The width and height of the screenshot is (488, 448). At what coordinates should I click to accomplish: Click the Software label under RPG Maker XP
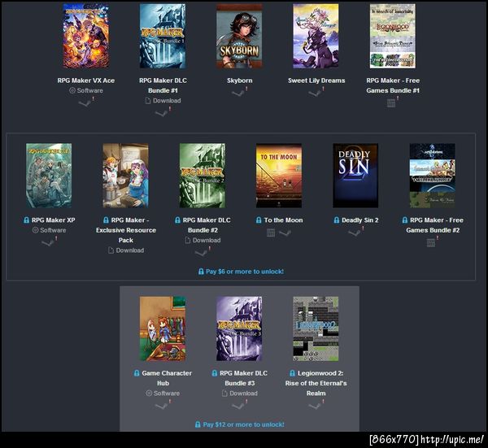53,230
